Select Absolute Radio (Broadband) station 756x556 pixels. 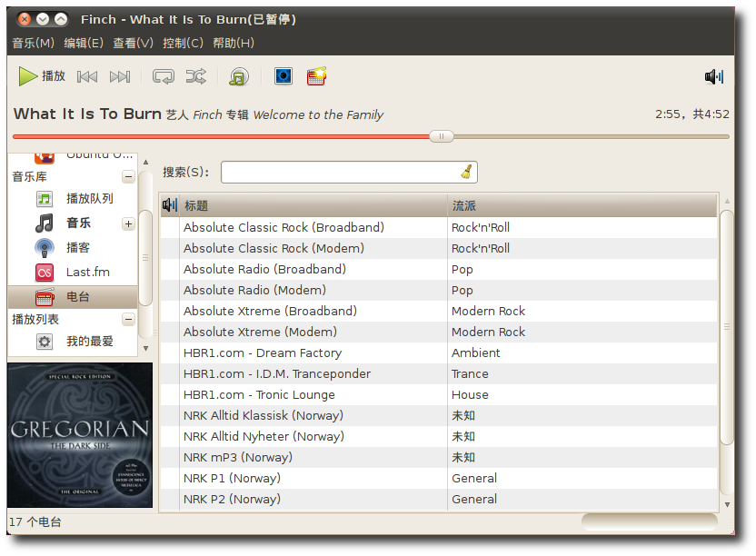coord(438,270)
